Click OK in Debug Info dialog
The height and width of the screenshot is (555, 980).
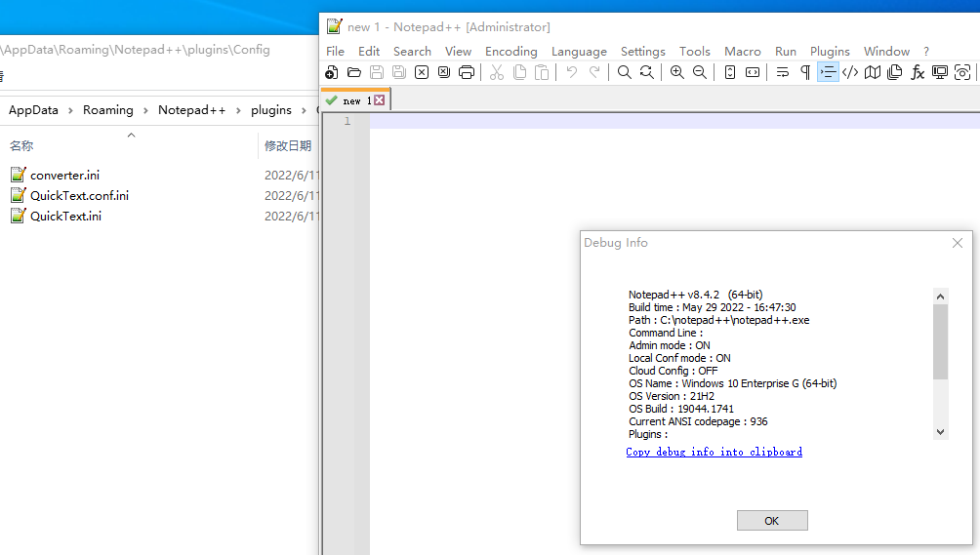(x=772, y=521)
